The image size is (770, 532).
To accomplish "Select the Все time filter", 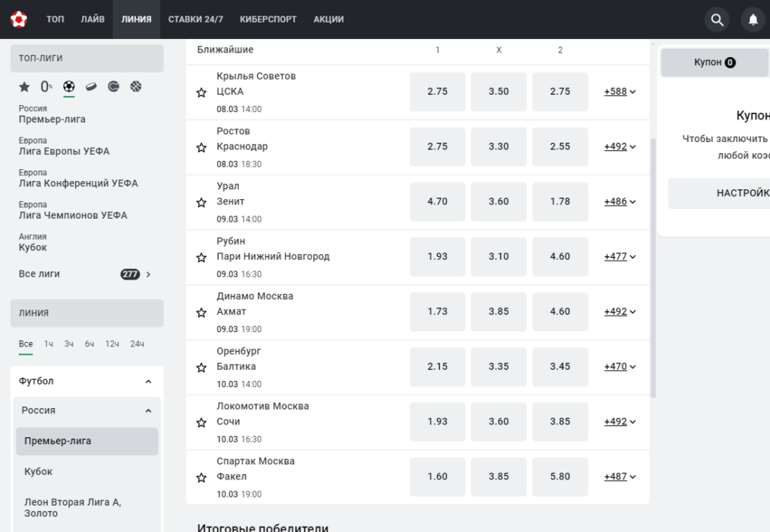I will (26, 344).
